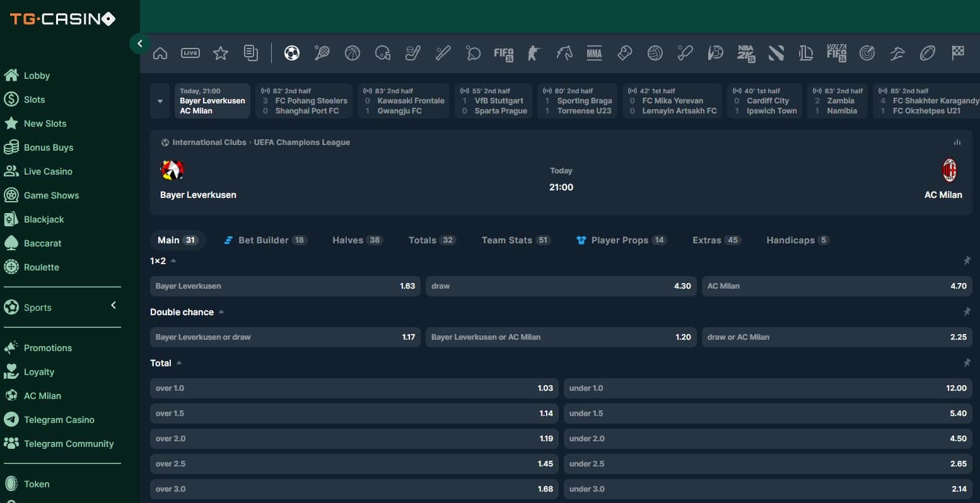The width and height of the screenshot is (980, 503).
Task: Select the Volta FIFA 24 icon
Action: (836, 54)
